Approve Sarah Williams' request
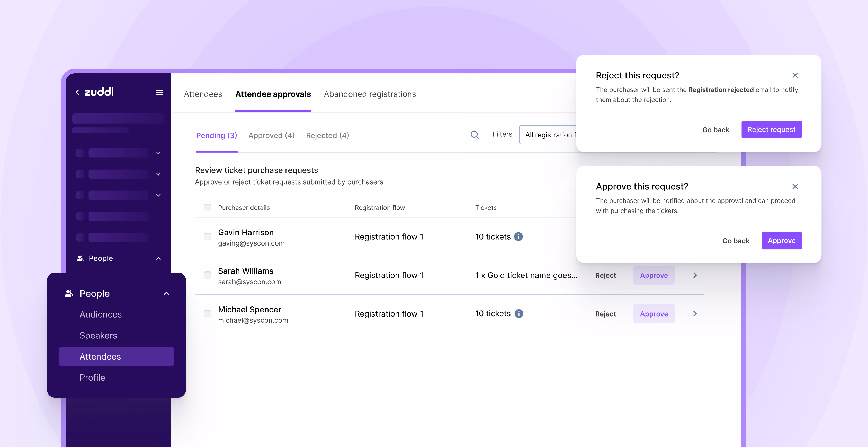The height and width of the screenshot is (447, 868). point(654,275)
